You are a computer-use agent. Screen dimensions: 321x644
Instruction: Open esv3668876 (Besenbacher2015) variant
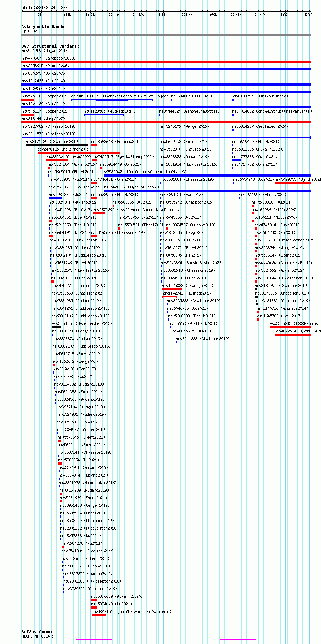click(82, 323)
